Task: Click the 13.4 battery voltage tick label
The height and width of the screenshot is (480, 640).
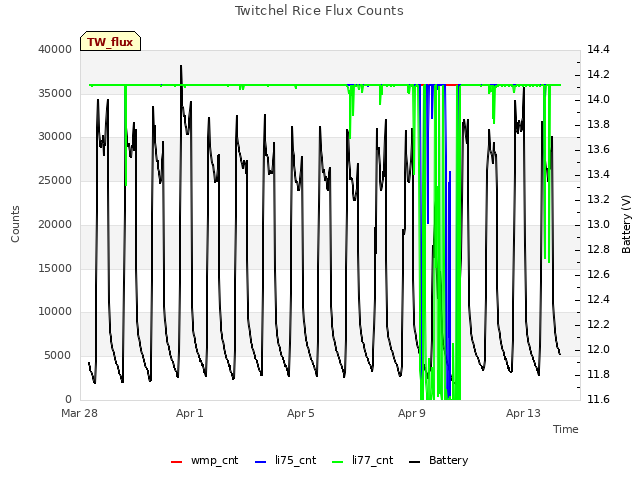Action: point(598,174)
